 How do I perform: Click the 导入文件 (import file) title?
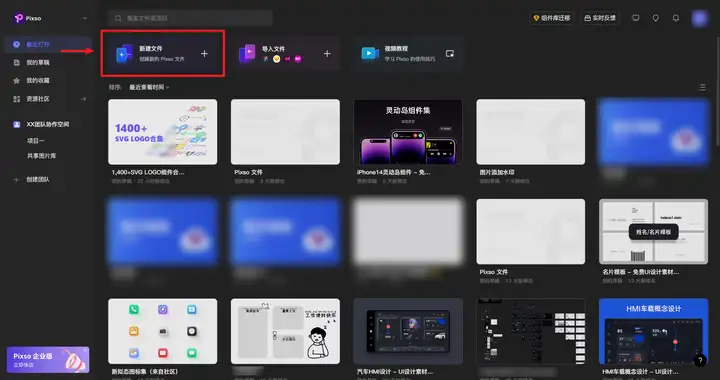pyautogui.click(x=274, y=48)
